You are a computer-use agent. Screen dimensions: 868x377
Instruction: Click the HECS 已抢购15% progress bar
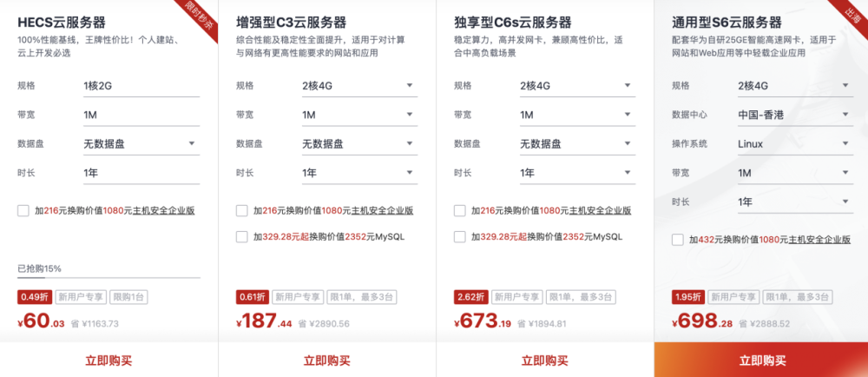click(108, 278)
